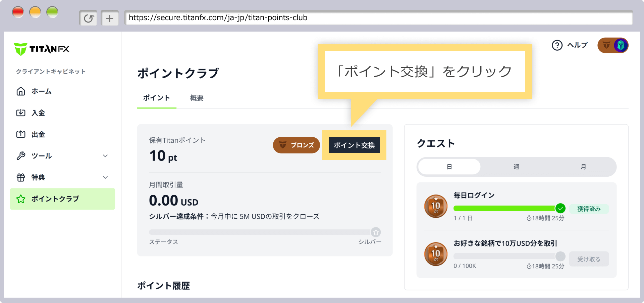Select the 日 period option
Viewport: 644px width, 303px height.
[449, 167]
